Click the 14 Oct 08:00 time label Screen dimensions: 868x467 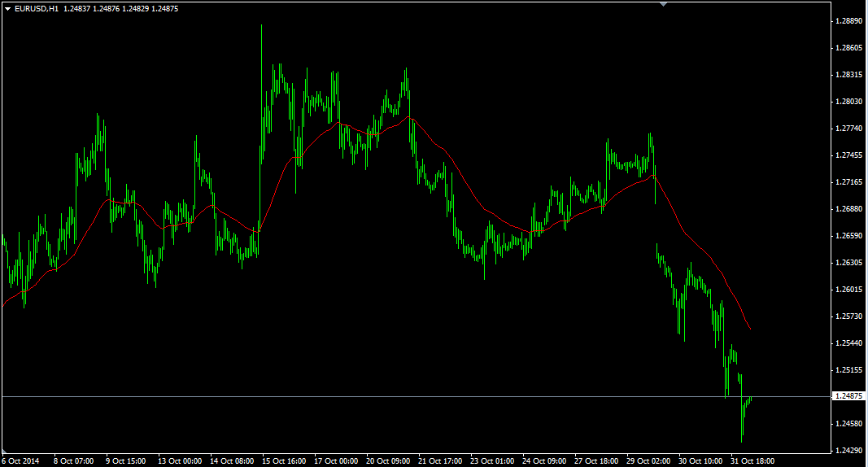pos(232,461)
